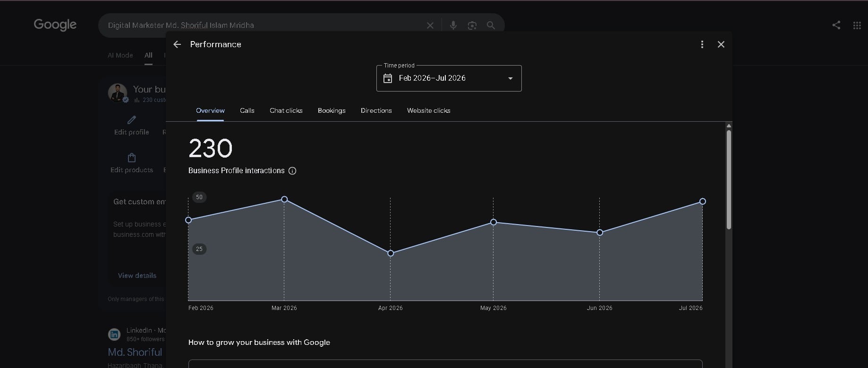Open the Feb 2026–Jul 2026 period selector
868x368 pixels.
click(x=449, y=78)
